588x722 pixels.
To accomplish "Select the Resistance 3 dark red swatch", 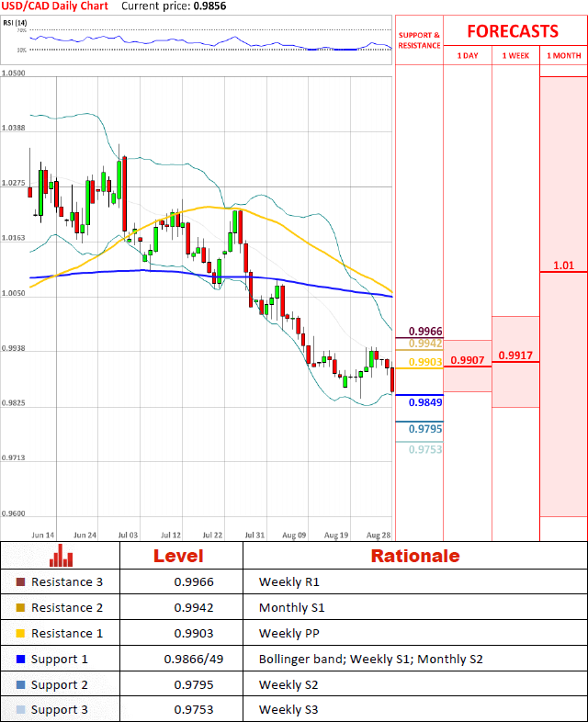I will coord(21,582).
